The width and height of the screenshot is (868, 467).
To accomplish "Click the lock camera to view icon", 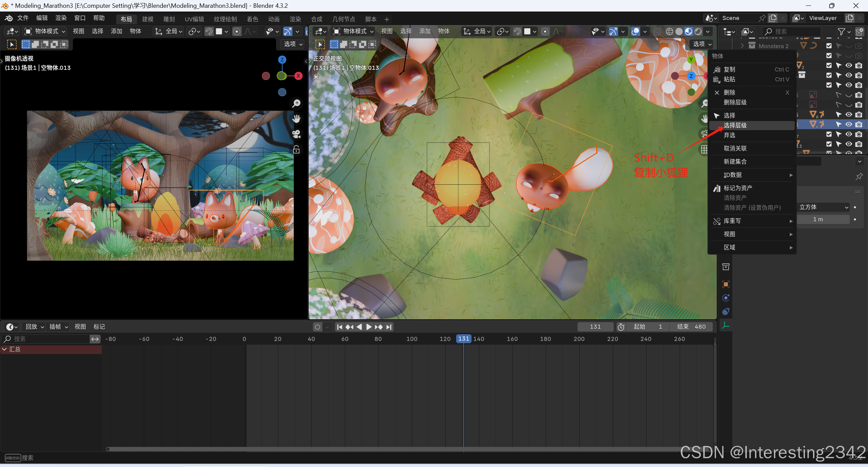I will (296, 149).
